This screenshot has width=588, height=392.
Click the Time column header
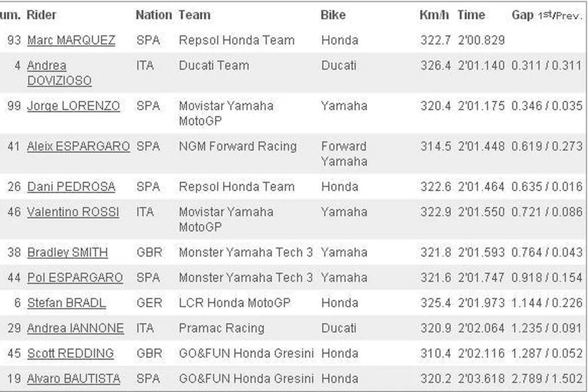point(471,15)
